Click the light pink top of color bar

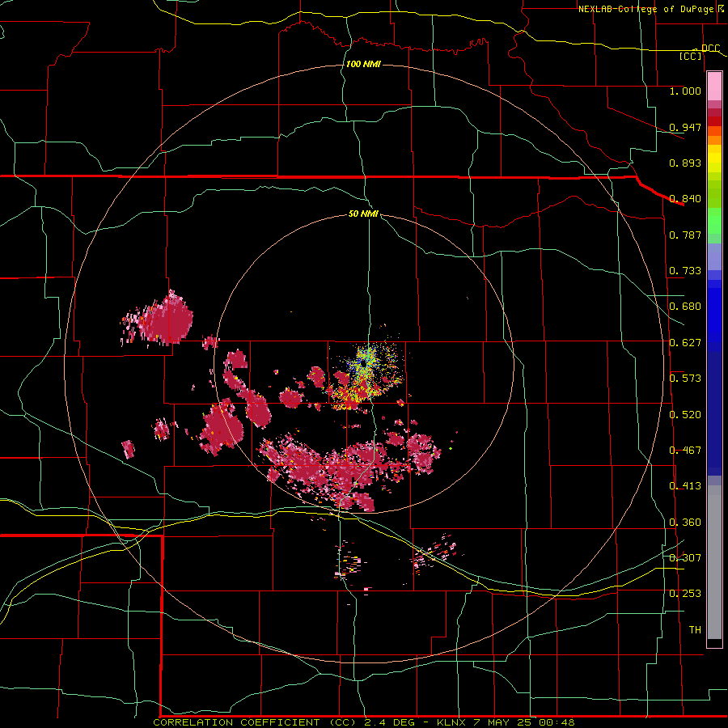714,87
